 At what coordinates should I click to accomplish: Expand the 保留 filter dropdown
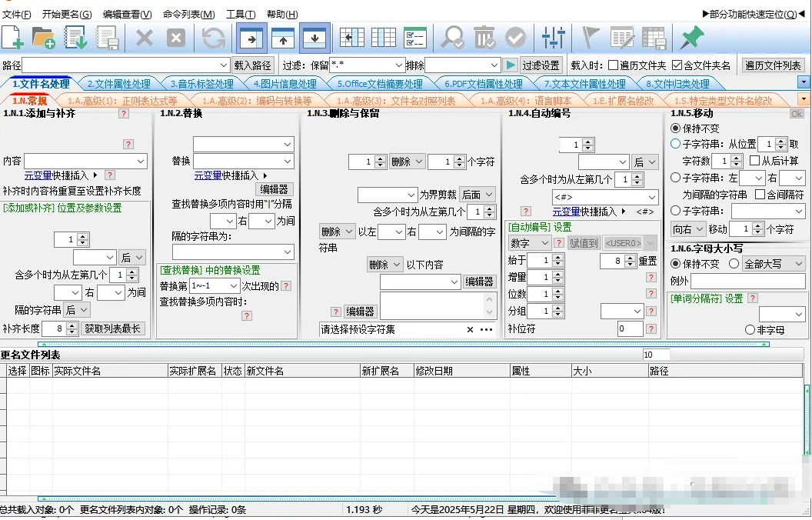[398, 65]
